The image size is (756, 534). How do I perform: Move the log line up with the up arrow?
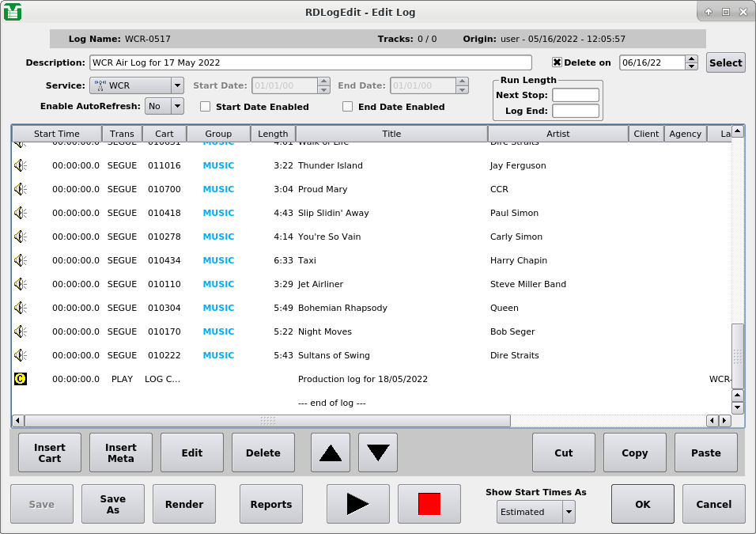click(x=331, y=453)
